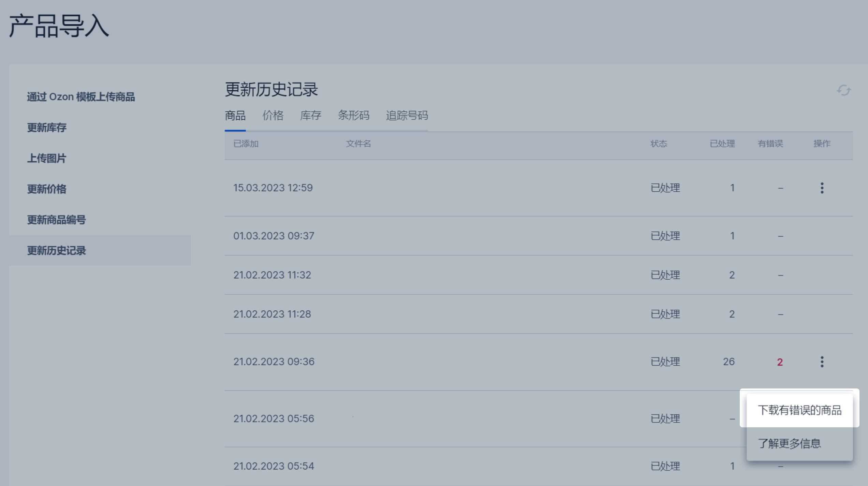Screen dimensions: 868x486
Task: Click the date 21.02.2023 09:36
Action: pyautogui.click(x=274, y=362)
